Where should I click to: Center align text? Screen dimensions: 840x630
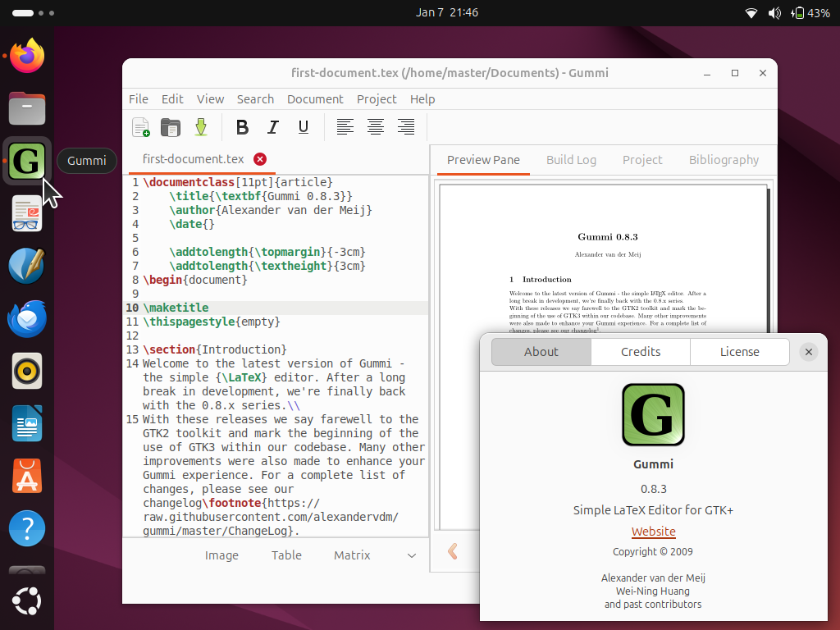click(376, 127)
